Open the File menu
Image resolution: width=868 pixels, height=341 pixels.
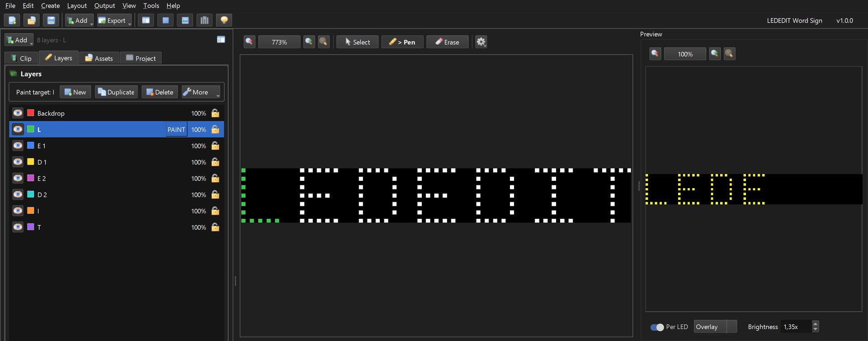click(10, 5)
